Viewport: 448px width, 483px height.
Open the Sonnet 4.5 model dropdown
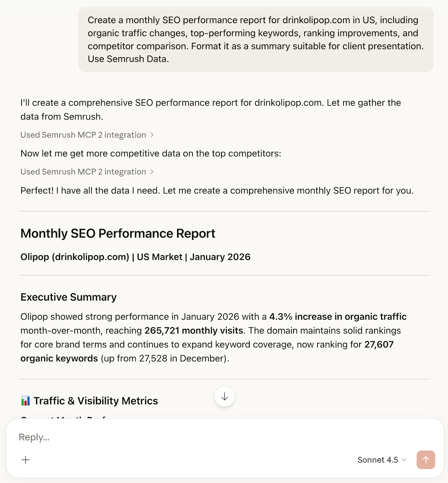coord(381,460)
